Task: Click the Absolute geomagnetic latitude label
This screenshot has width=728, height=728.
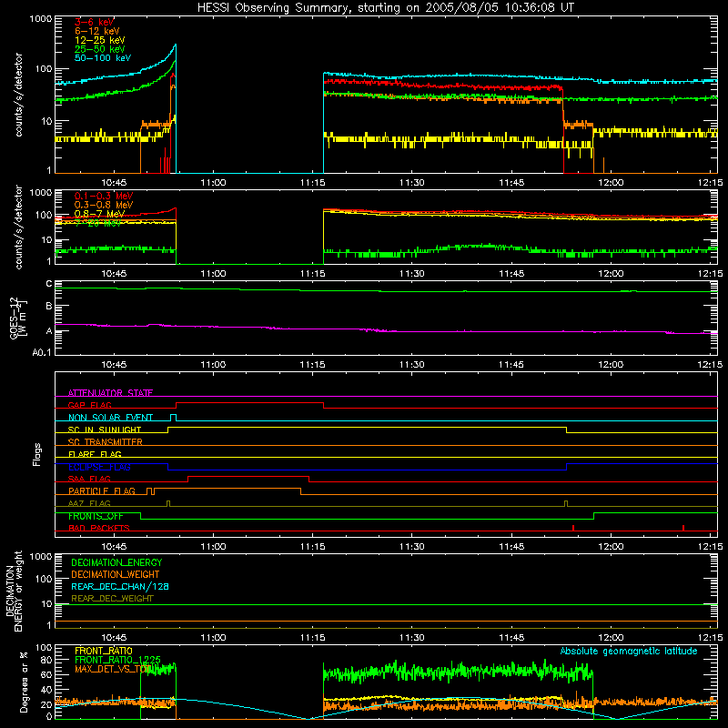Action: 629,651
